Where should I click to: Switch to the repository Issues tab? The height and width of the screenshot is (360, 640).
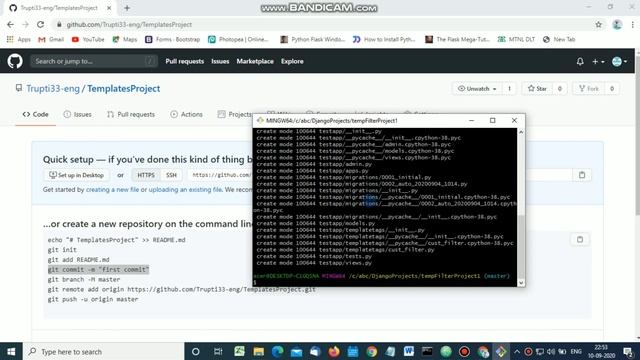pos(78,114)
